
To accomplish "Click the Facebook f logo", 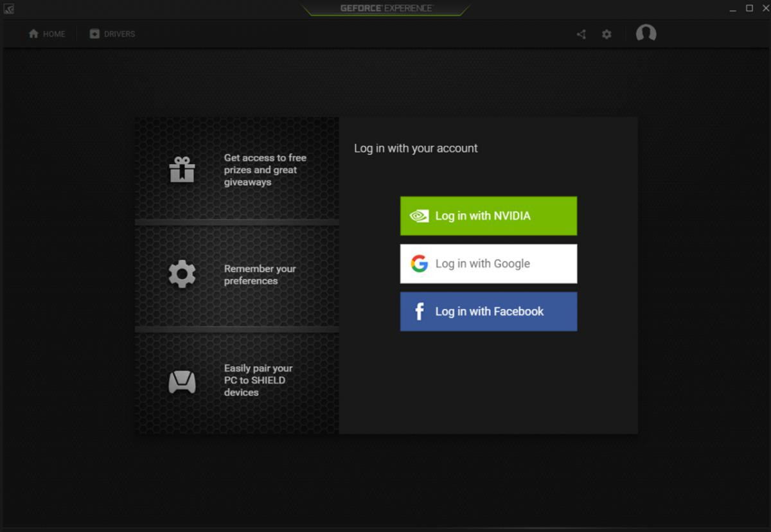I will (419, 312).
